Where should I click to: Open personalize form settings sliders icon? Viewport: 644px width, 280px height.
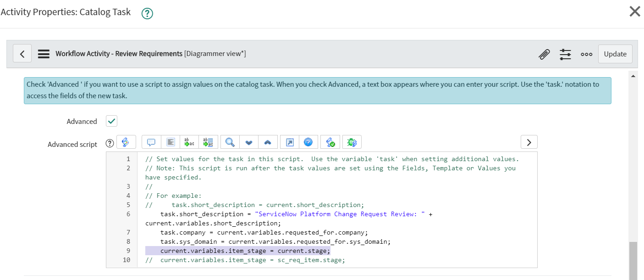click(565, 54)
